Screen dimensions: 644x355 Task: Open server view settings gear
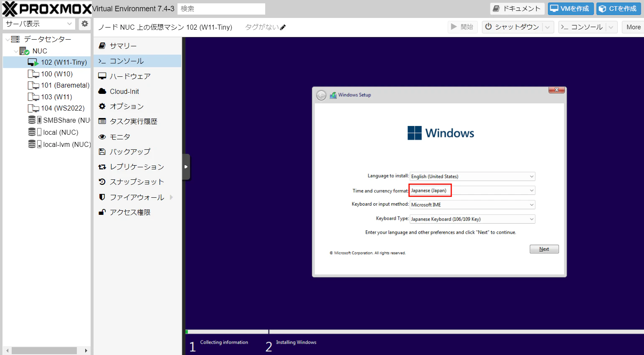click(85, 24)
